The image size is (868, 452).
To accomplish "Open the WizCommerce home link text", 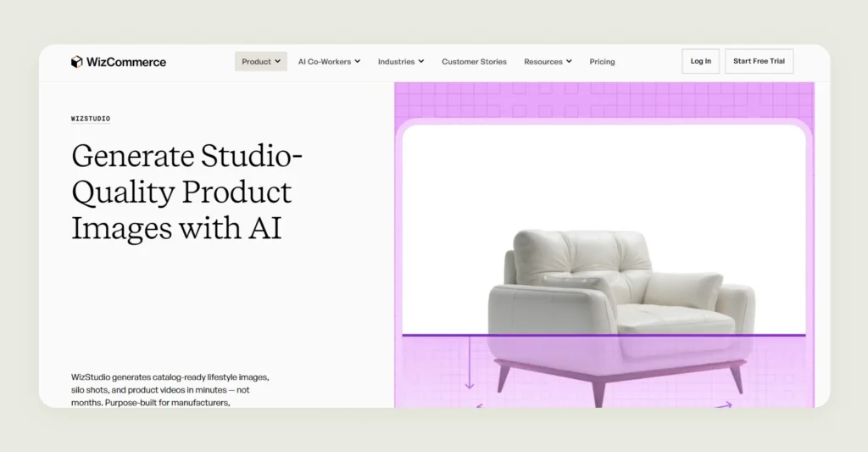I will [126, 62].
